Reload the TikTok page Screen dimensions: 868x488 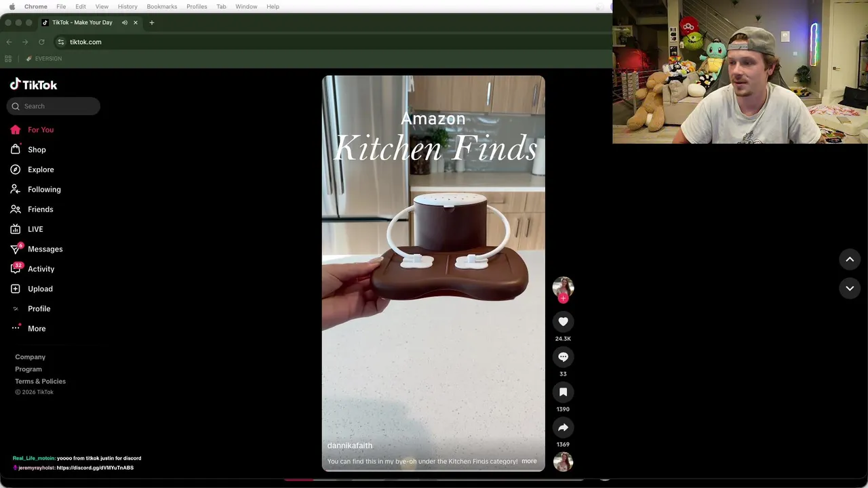pos(41,42)
